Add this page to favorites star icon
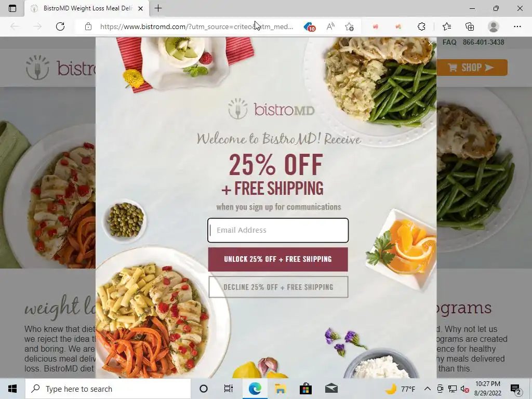This screenshot has width=532, height=399. click(x=349, y=26)
